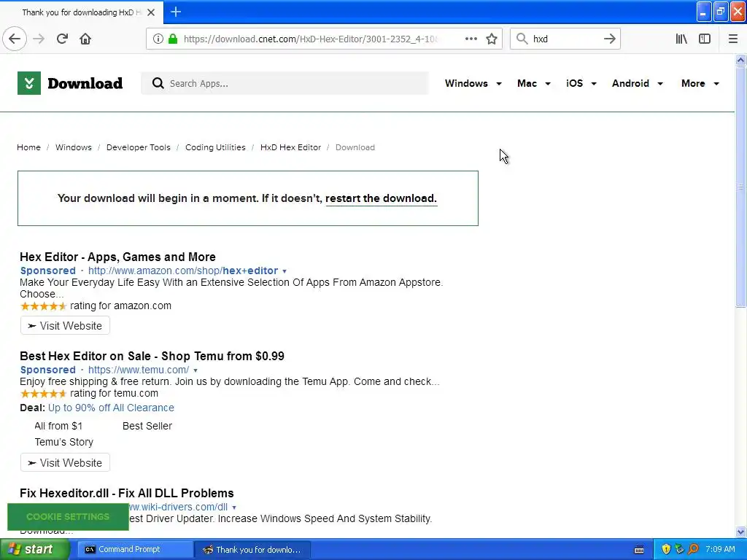Click Visit Website under Temu ad
Viewport: 747px width, 560px height.
point(65,463)
